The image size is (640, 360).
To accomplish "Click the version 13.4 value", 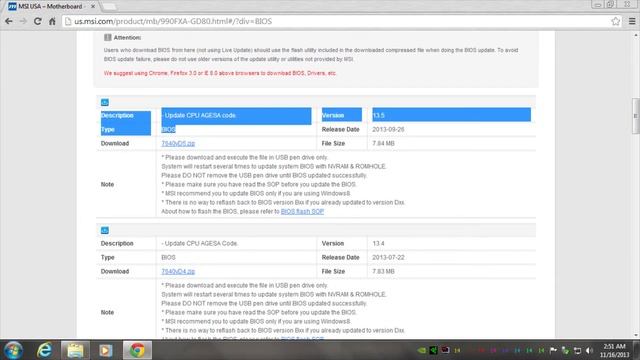I will pyautogui.click(x=378, y=243).
